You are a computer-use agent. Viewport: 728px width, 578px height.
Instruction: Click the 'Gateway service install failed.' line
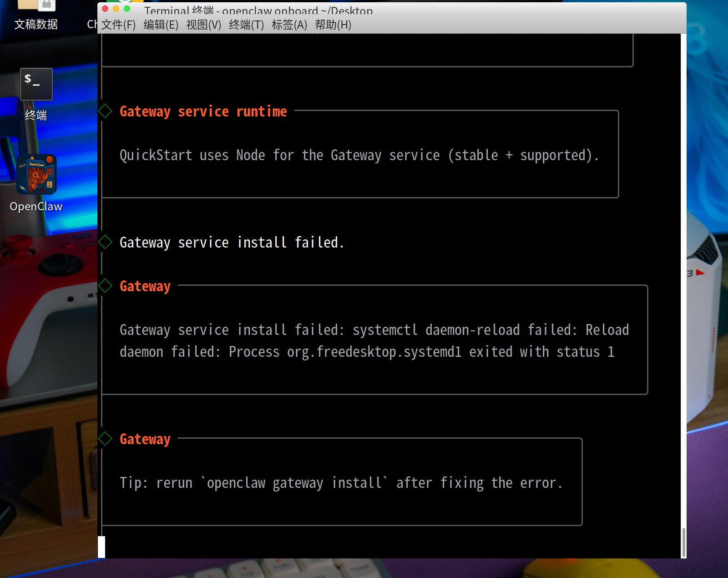point(232,242)
